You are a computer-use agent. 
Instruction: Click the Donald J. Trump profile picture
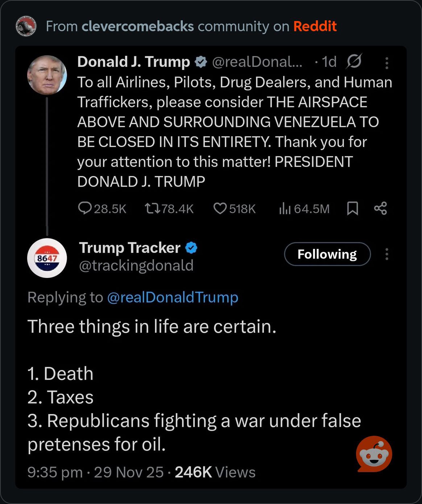[x=47, y=75]
